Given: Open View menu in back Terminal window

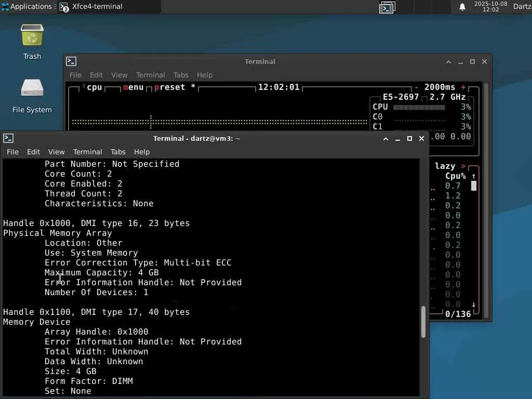Looking at the screenshot, I should 119,75.
